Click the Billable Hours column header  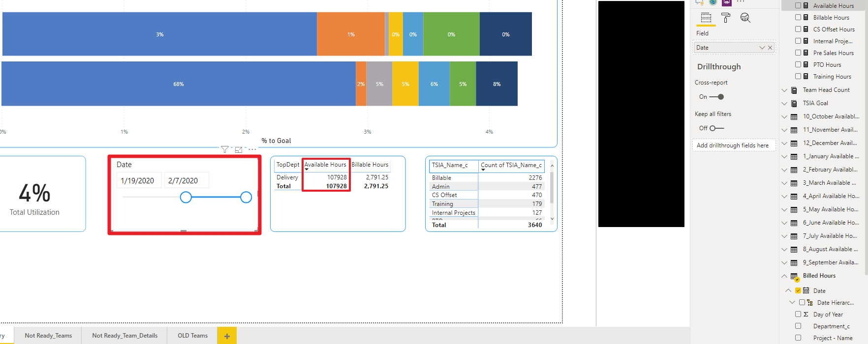(370, 165)
